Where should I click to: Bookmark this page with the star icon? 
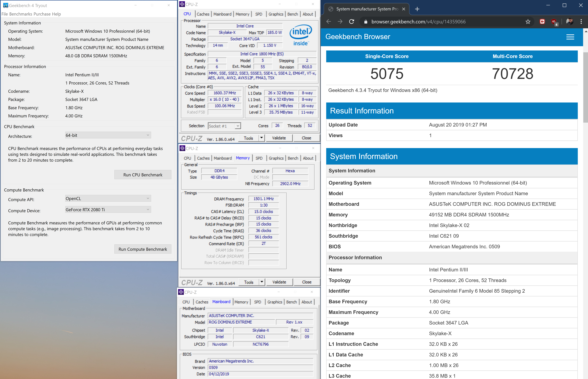[x=528, y=22]
